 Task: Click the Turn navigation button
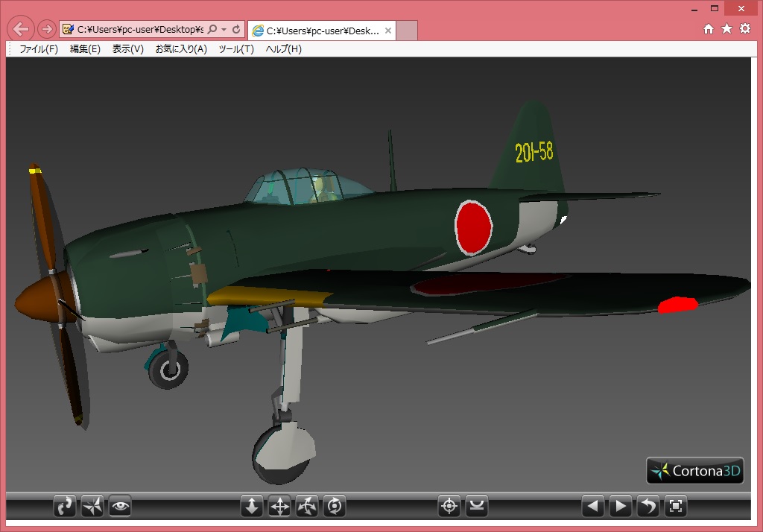click(307, 507)
